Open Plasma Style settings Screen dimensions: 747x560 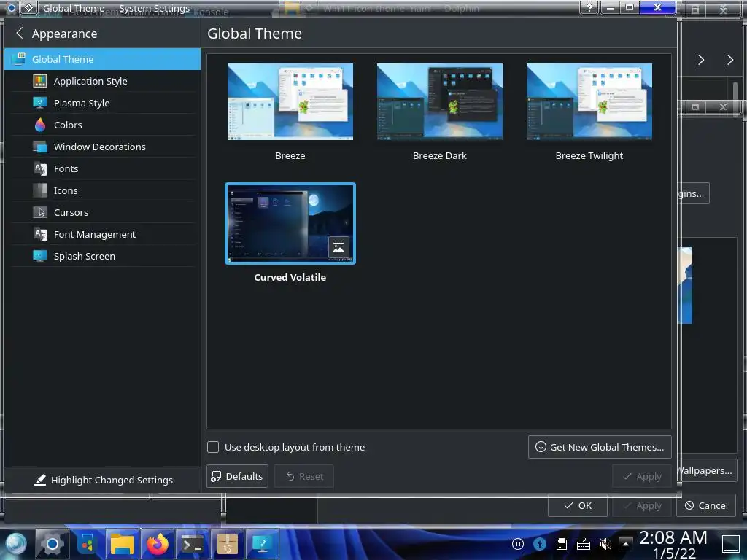pos(102,103)
